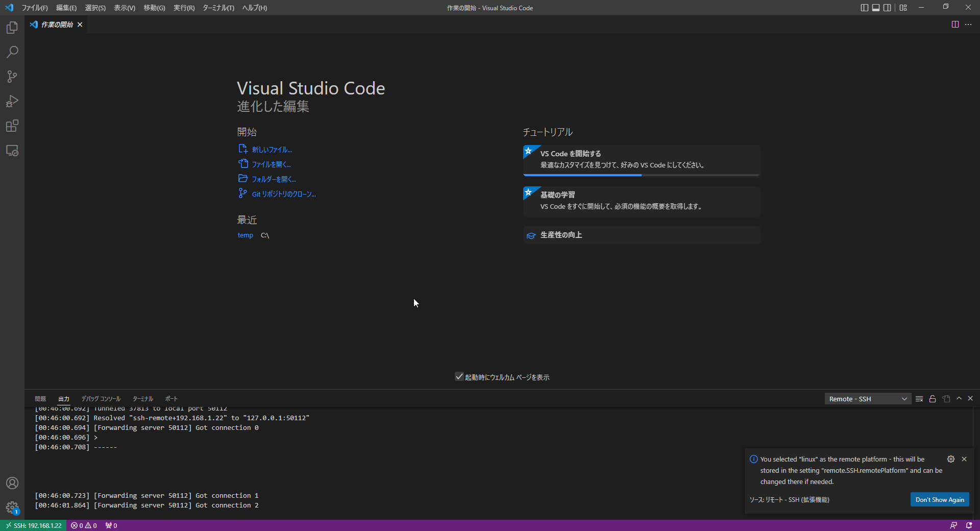Click the VS Code logo in the title bar
Screen dimensions: 980x531
(9, 8)
